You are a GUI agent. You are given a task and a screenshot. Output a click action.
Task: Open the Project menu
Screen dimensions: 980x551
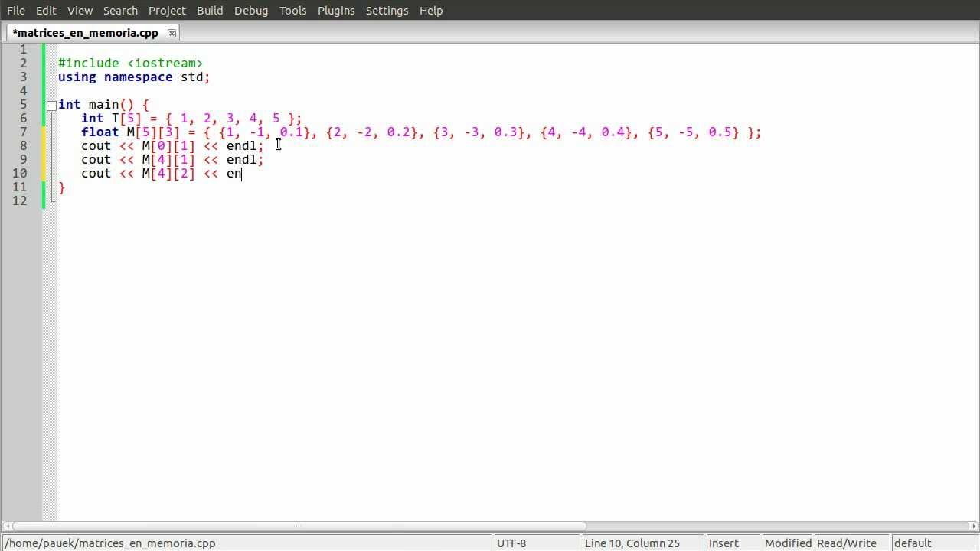pos(167,11)
